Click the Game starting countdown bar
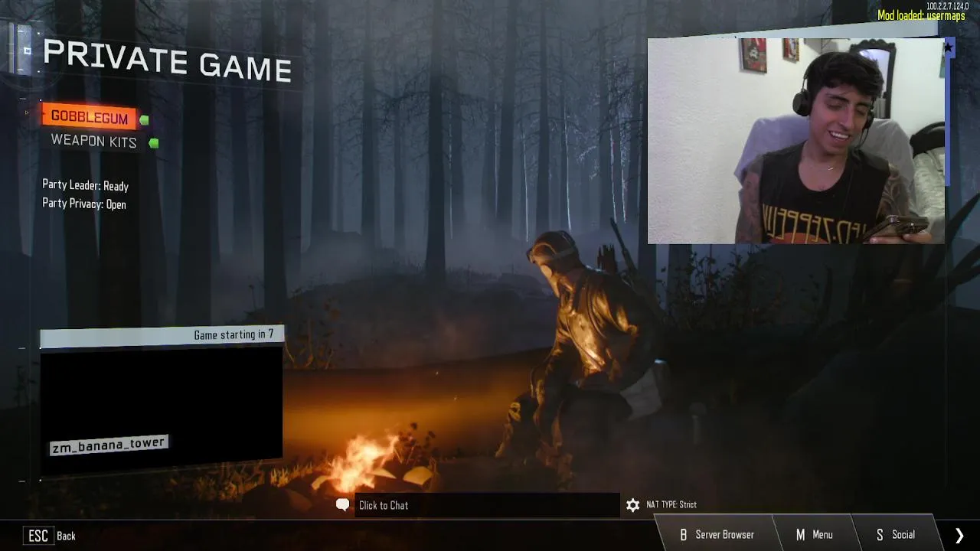The width and height of the screenshot is (980, 551). pos(162,335)
